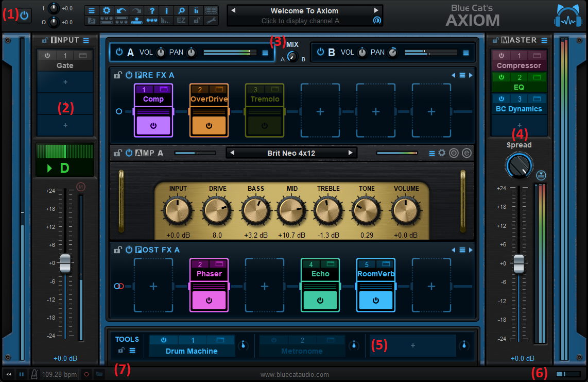Open the Master section menu icon
Image resolution: width=588 pixels, height=382 pixels.
click(544, 40)
